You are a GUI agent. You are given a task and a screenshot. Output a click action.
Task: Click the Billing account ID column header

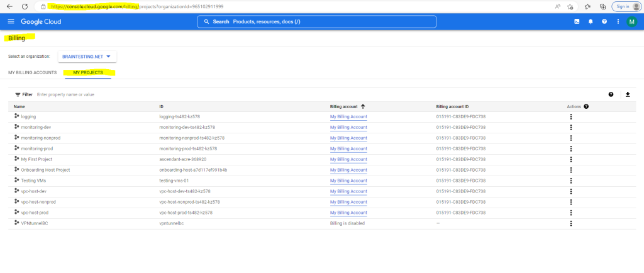point(452,107)
